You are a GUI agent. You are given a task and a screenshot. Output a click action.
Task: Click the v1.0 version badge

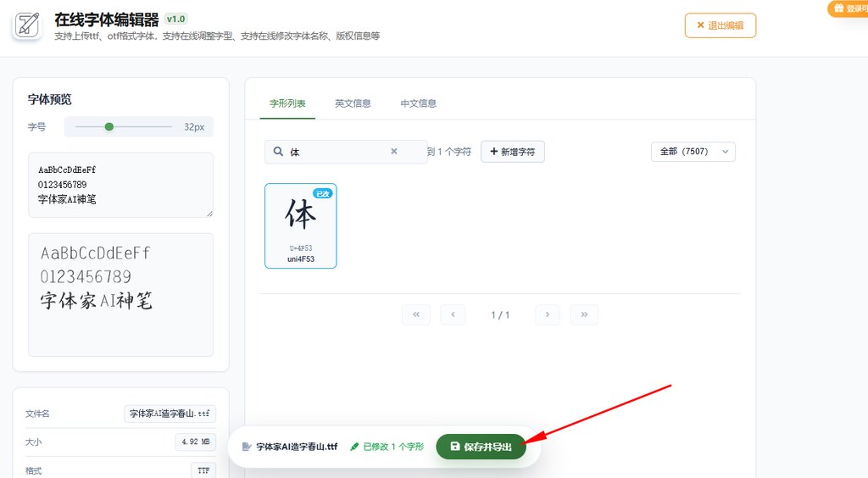176,19
